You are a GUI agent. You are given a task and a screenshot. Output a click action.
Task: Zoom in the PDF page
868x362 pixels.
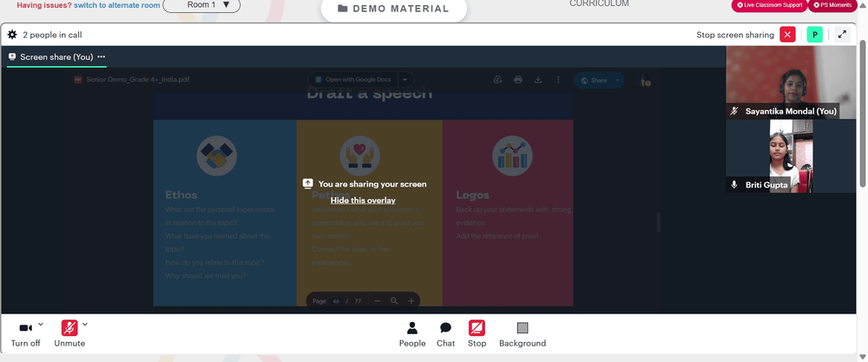point(411,301)
